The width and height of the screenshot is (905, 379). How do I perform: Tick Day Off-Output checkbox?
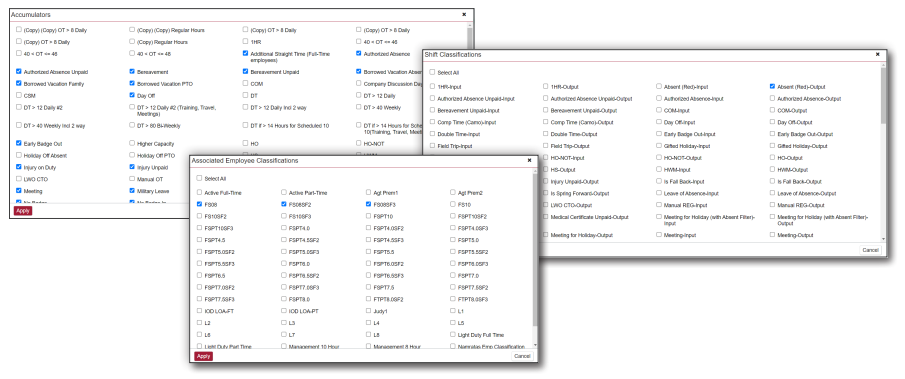point(772,122)
